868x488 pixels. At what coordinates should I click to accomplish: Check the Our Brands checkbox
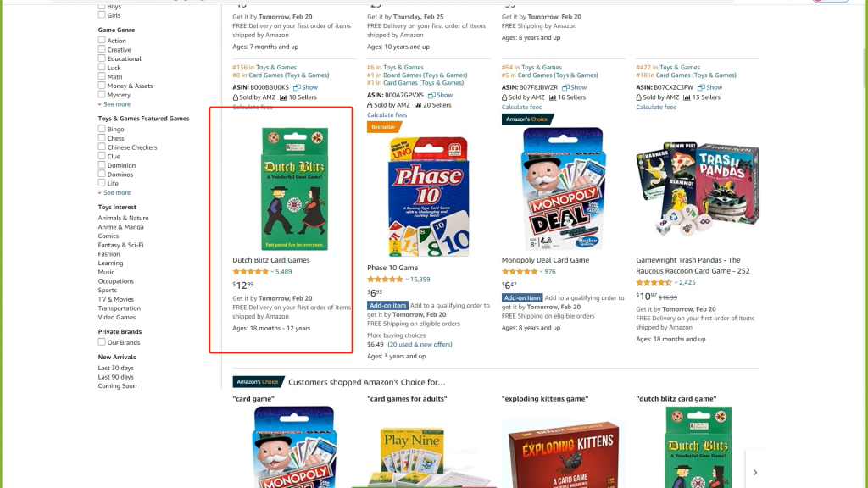pyautogui.click(x=102, y=342)
